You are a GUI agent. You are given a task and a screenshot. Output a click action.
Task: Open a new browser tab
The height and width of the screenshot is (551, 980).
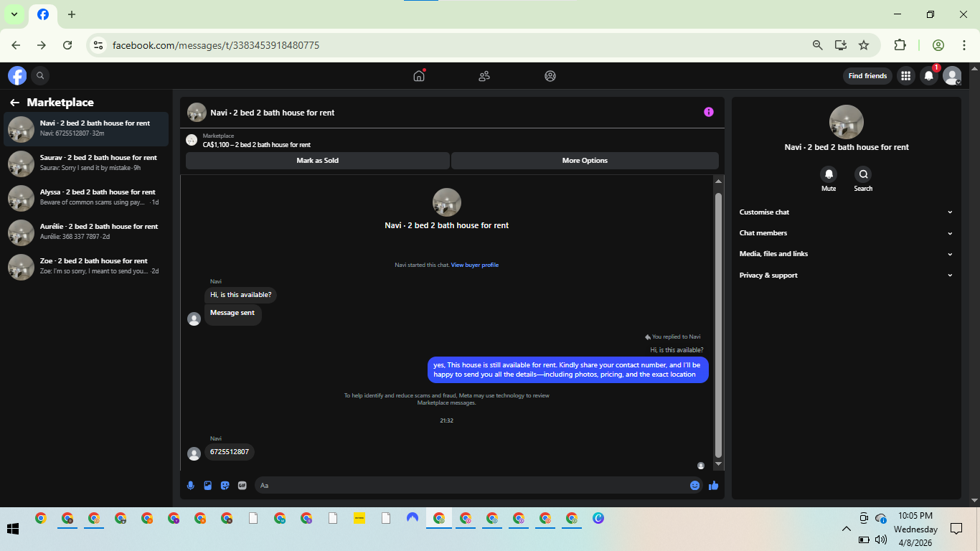71,14
